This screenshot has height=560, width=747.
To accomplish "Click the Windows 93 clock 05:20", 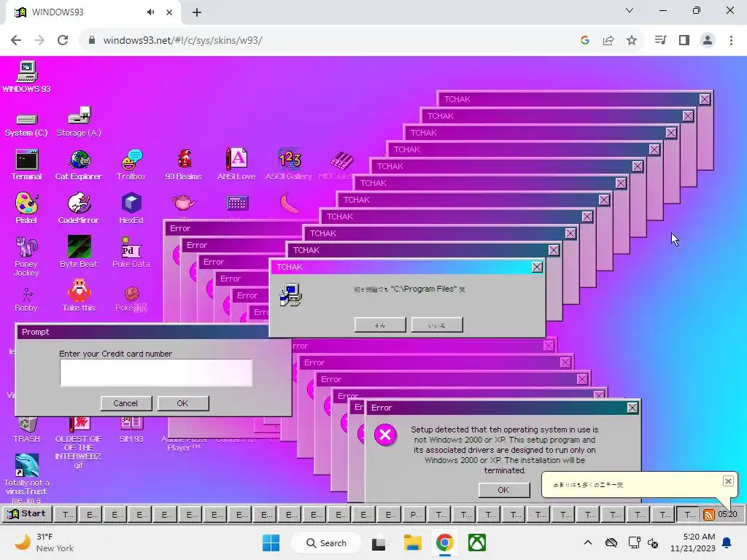I will pos(727,514).
